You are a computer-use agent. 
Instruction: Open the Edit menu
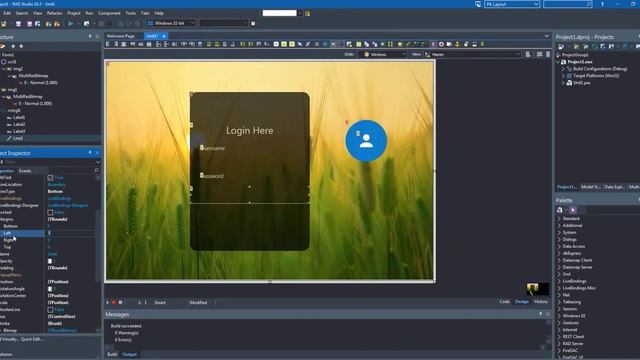(x=7, y=13)
